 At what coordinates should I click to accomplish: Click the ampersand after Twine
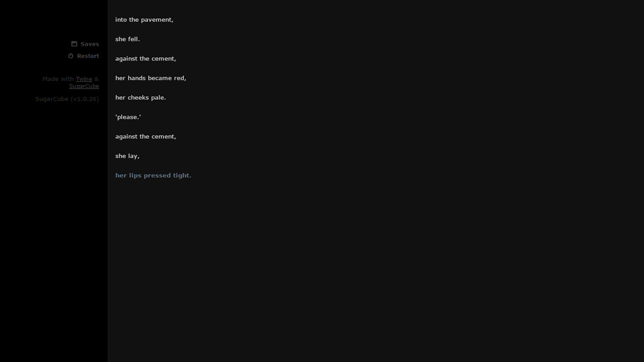[x=97, y=79]
